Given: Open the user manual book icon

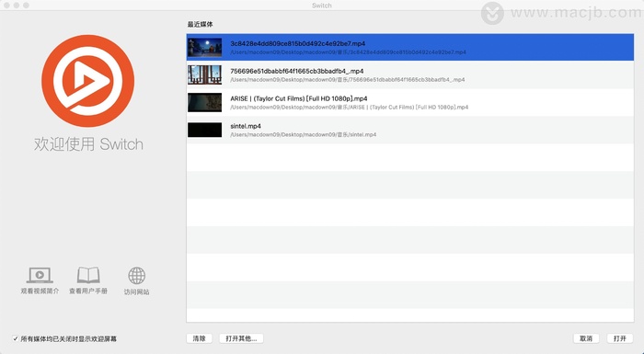Looking at the screenshot, I should 88,275.
